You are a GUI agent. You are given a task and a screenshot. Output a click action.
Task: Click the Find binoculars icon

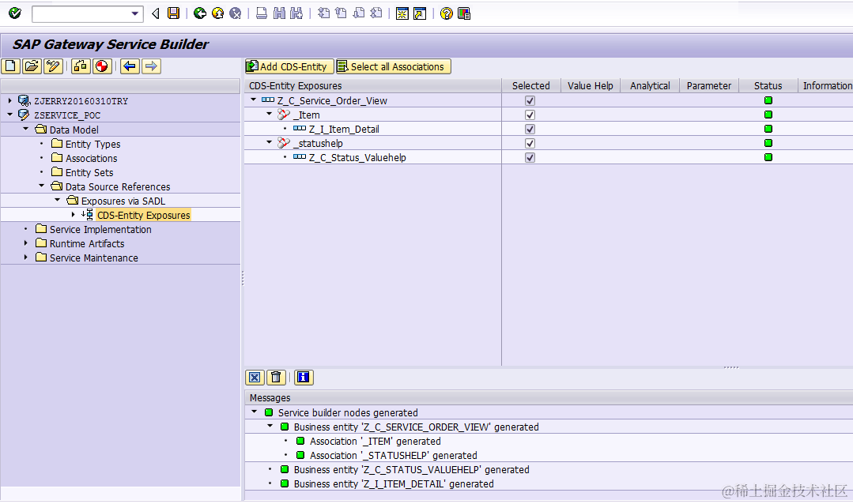click(279, 13)
